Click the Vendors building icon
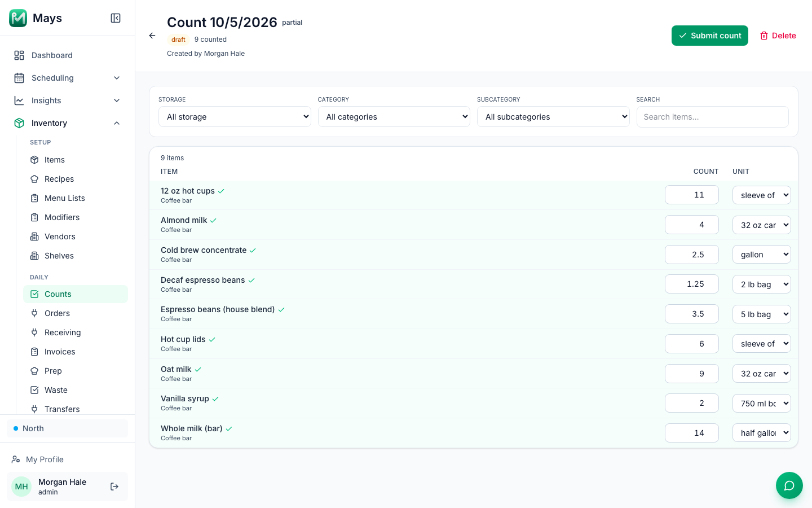The image size is (812, 508). click(34, 237)
